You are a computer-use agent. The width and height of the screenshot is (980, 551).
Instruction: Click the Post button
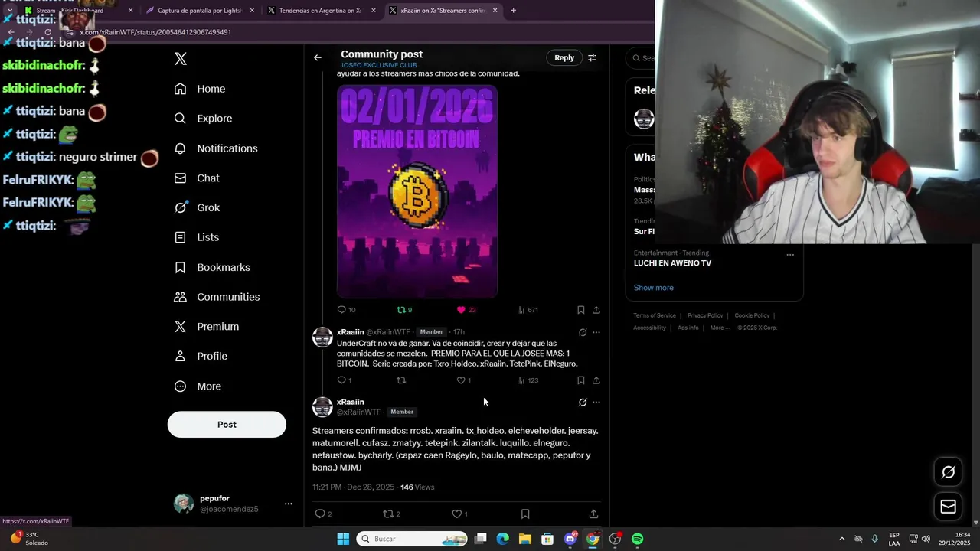(x=227, y=425)
